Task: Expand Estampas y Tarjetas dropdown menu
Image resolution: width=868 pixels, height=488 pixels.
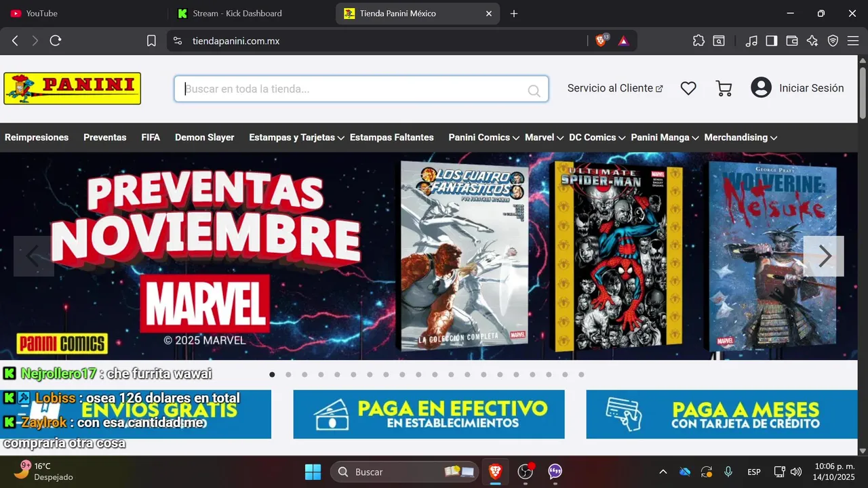Action: [297, 138]
